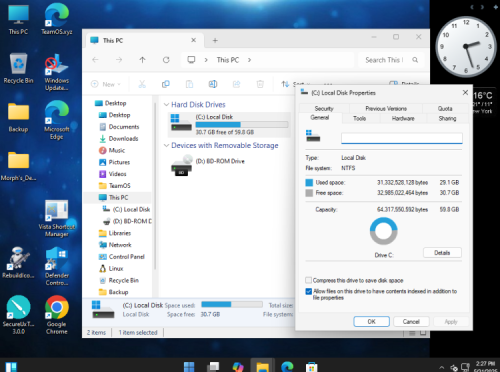Select Control Panel in the navigation pane

tap(122, 257)
